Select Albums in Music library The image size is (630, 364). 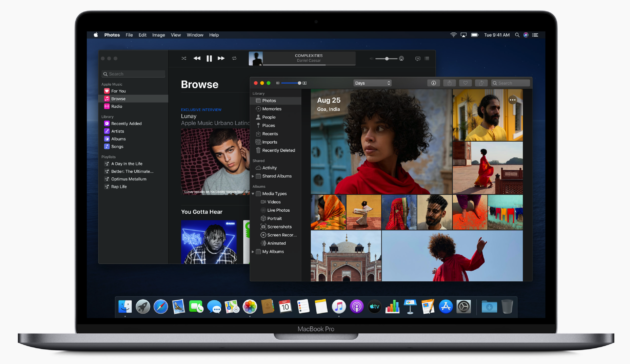[x=133, y=139]
